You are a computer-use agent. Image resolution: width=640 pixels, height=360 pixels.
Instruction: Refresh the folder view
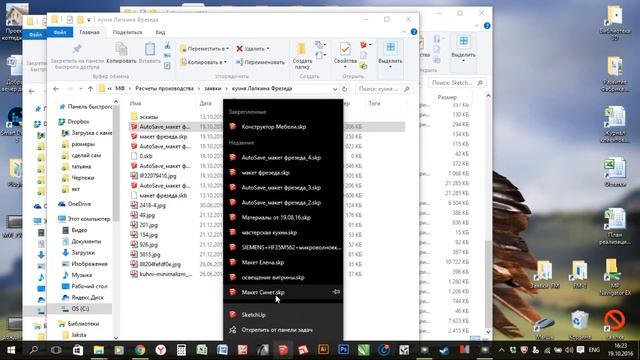(x=345, y=89)
